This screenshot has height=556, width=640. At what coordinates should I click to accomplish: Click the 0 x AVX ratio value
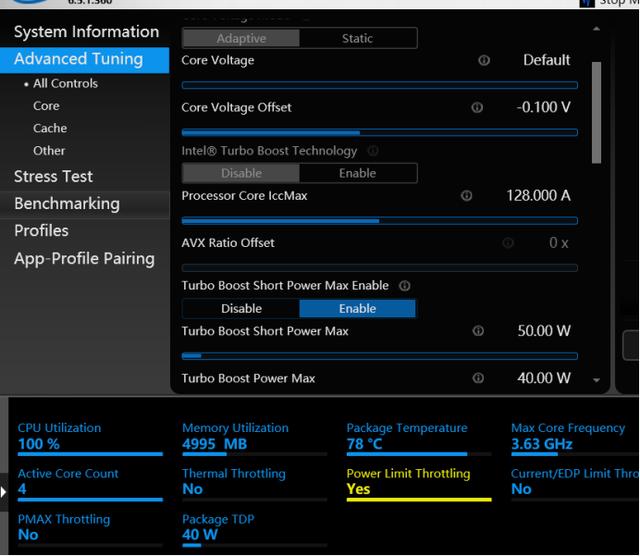(x=558, y=243)
